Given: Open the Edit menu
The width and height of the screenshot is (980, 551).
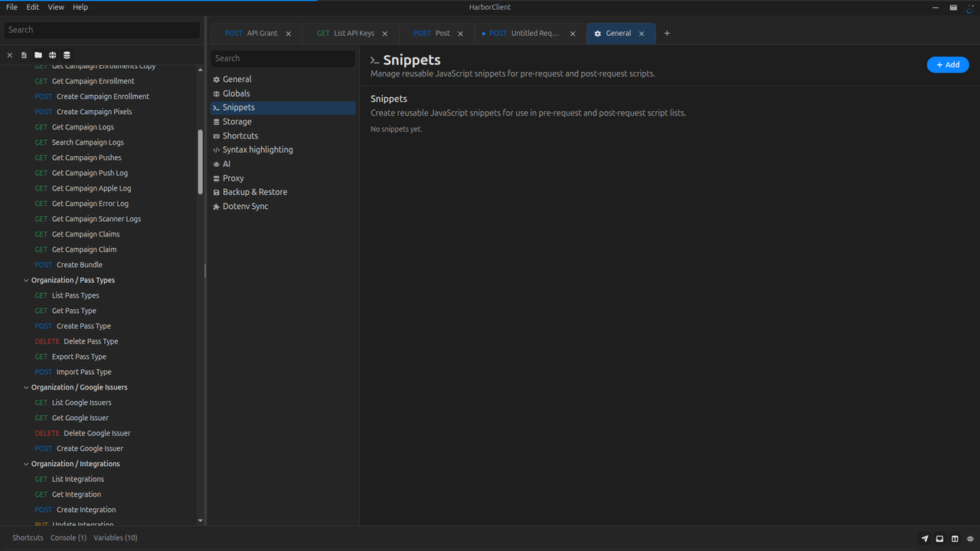Looking at the screenshot, I should [x=33, y=7].
